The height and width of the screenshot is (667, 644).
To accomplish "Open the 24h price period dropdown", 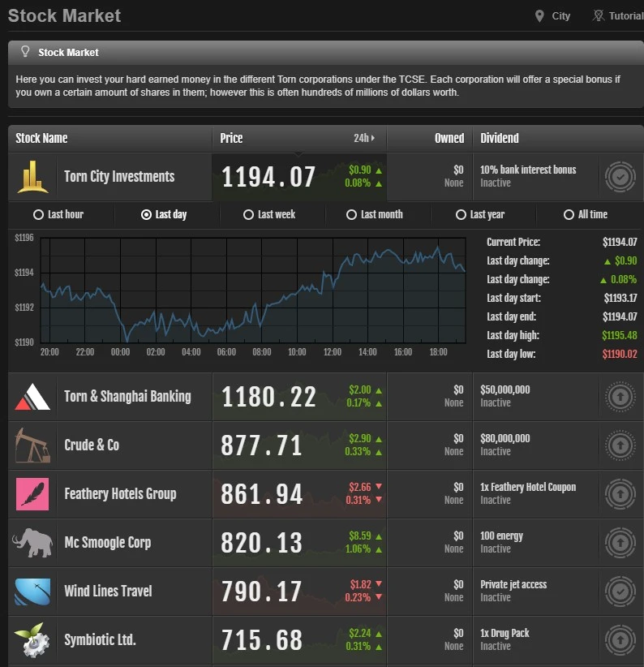I will (364, 138).
